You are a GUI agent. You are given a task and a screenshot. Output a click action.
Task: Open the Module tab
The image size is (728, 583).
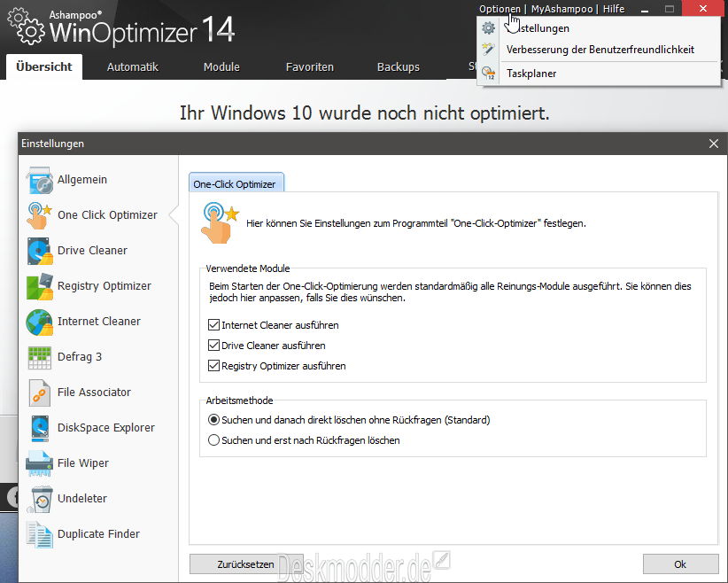point(221,66)
